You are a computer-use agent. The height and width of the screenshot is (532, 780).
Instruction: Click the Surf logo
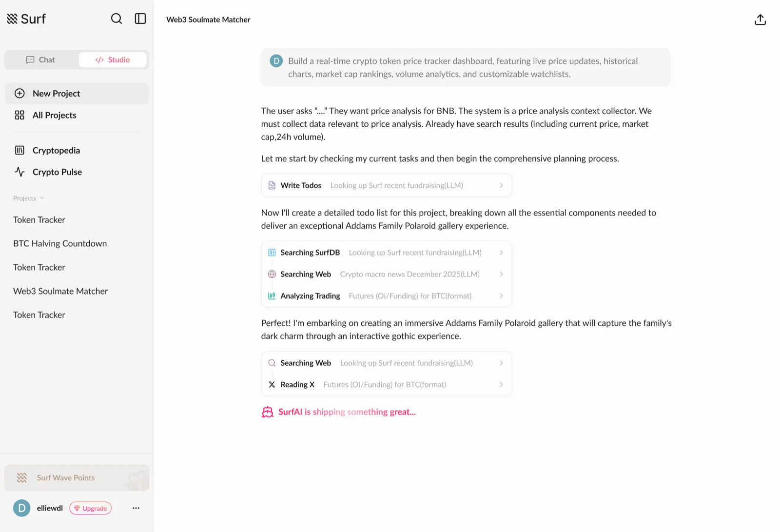(26, 19)
